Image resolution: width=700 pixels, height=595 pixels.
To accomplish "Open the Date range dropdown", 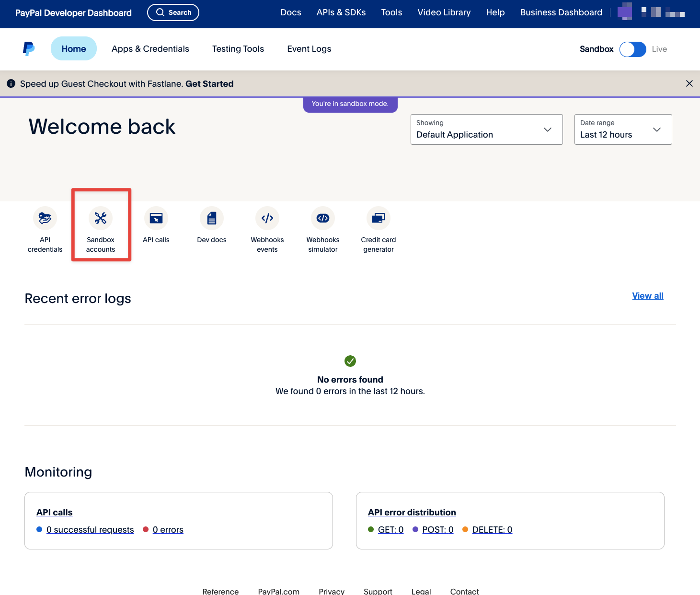I will 623,129.
